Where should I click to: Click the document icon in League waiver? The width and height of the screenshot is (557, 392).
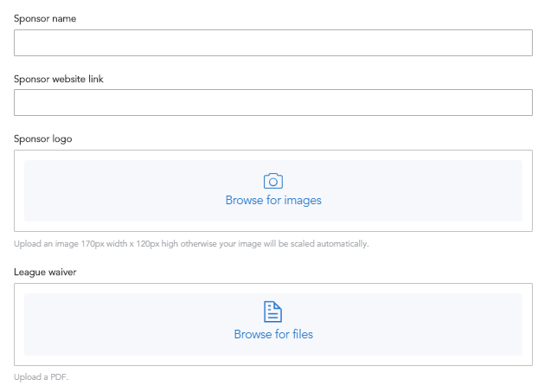(272, 312)
